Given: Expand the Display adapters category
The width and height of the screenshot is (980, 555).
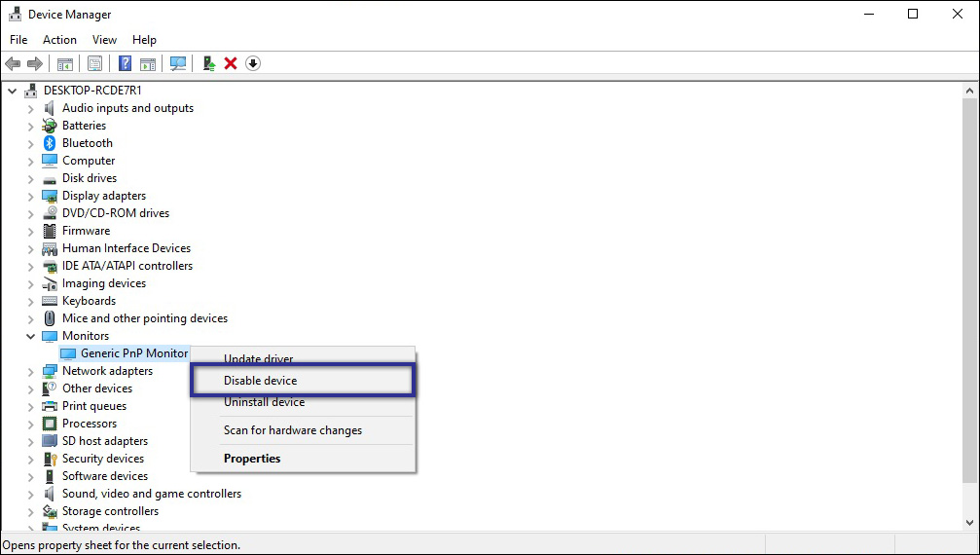Looking at the screenshot, I should tap(30, 196).
